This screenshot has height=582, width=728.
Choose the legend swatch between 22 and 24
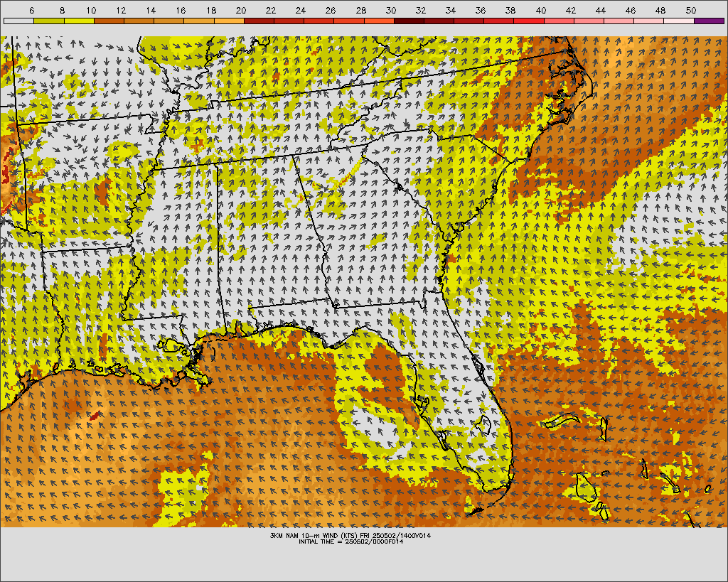289,21
